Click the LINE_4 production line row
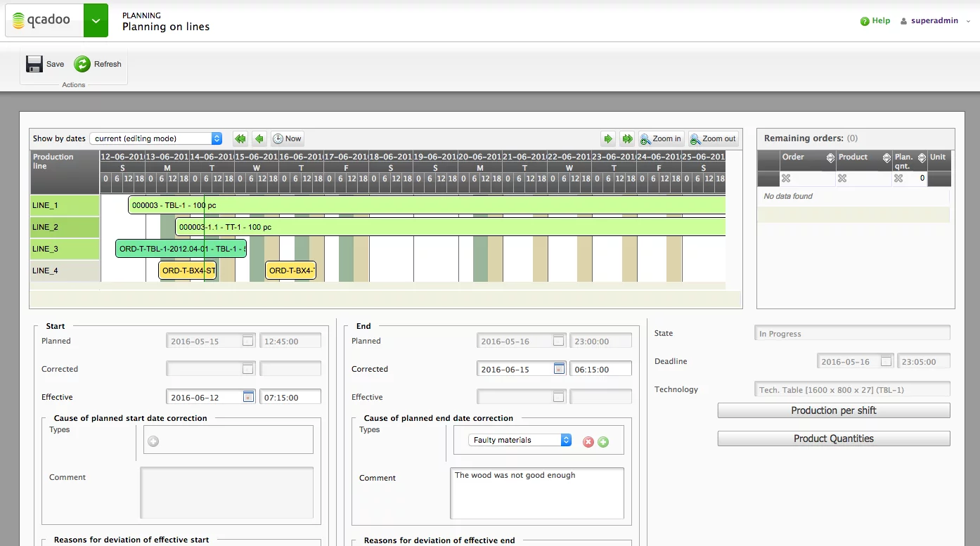 [65, 271]
